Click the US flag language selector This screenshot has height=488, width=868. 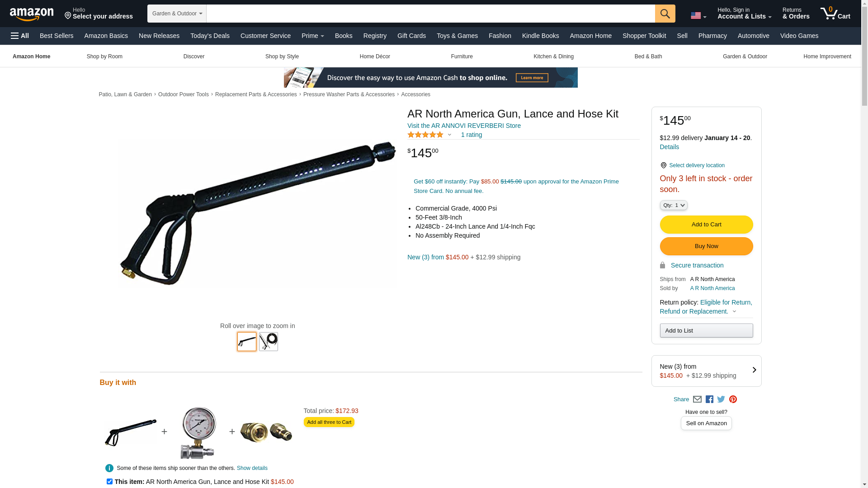[698, 16]
